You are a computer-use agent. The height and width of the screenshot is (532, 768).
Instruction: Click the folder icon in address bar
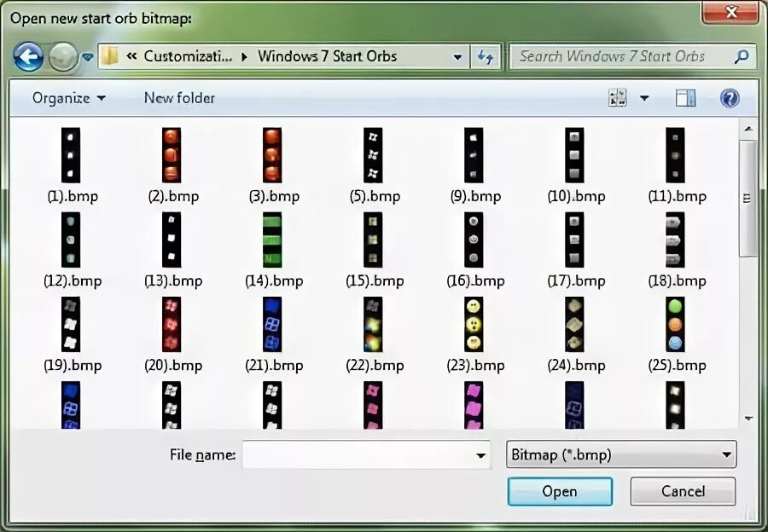click(110, 56)
